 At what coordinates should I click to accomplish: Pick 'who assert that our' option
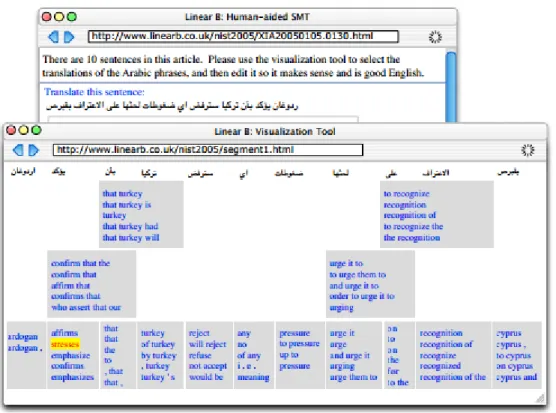coord(86,307)
